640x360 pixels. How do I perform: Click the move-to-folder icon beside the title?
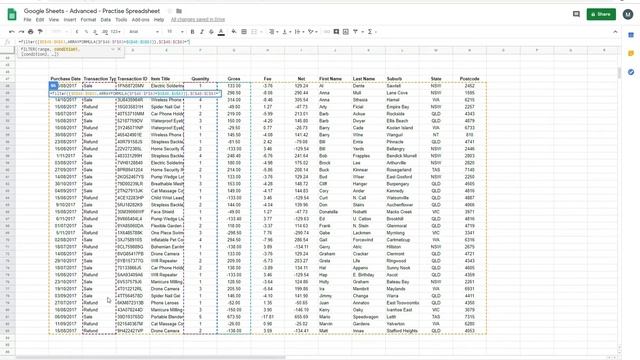coord(179,11)
